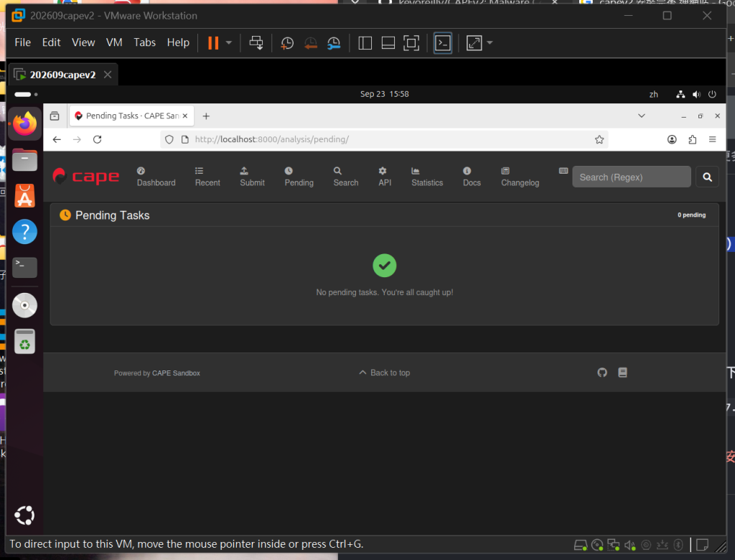Switch the zh input source indicator

[653, 94]
